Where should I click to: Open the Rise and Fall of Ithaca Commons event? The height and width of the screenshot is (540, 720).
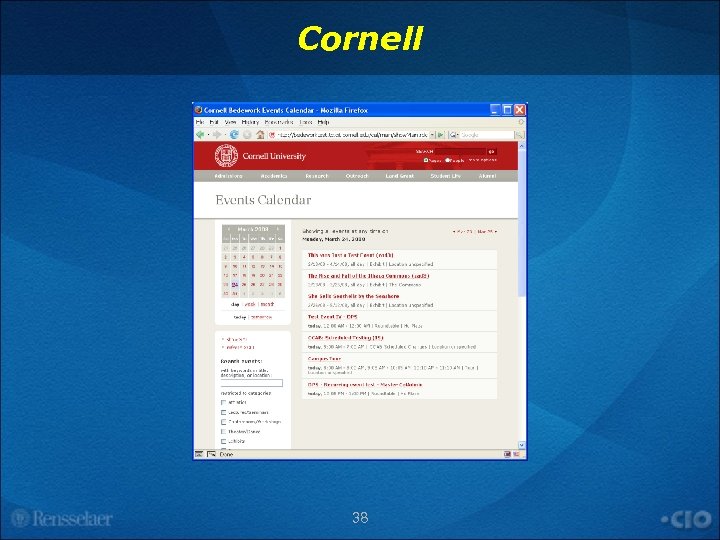pos(368,276)
